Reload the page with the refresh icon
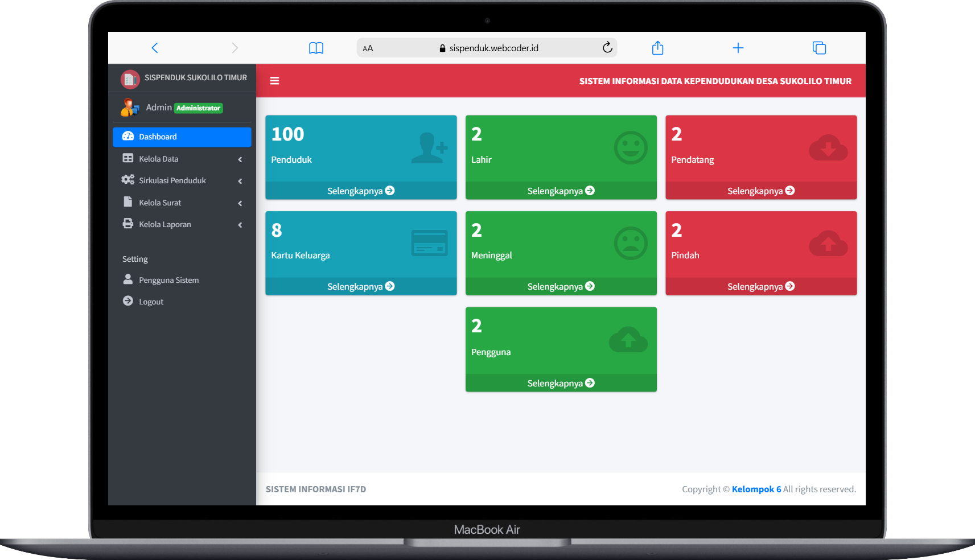The height and width of the screenshot is (560, 975). [x=607, y=48]
